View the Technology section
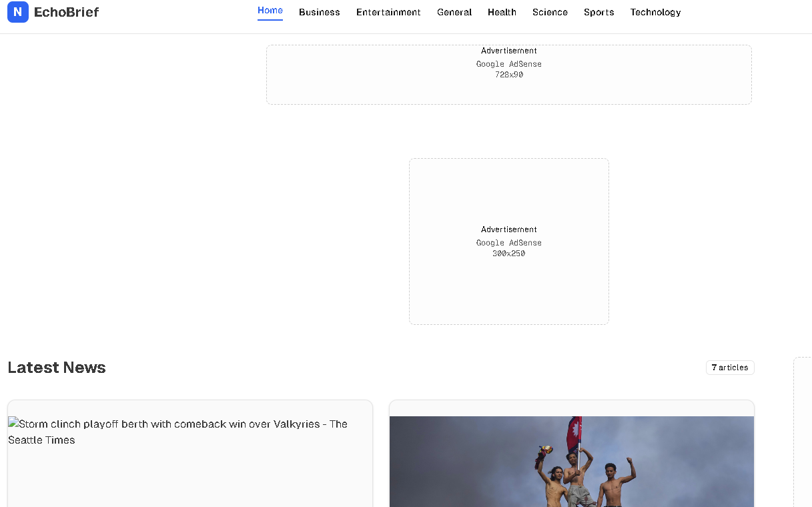The width and height of the screenshot is (812, 507). coord(655,12)
